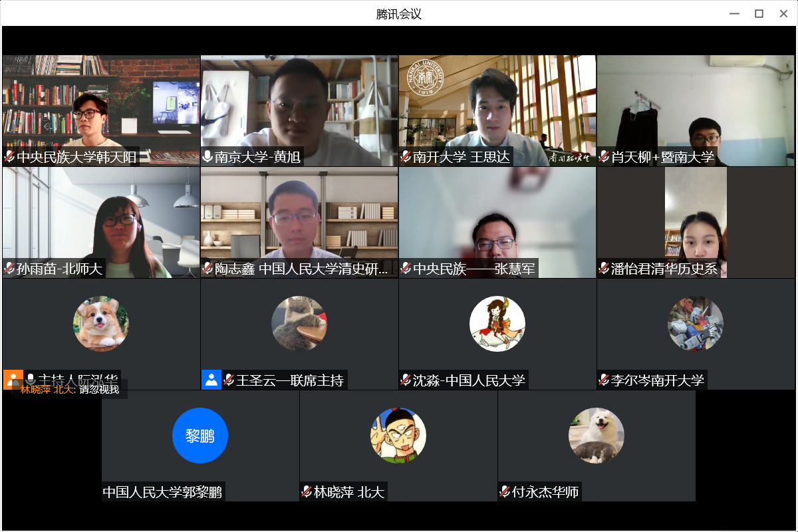Click muted mic icon beside 付永杰华师
The image size is (798, 532).
click(505, 492)
